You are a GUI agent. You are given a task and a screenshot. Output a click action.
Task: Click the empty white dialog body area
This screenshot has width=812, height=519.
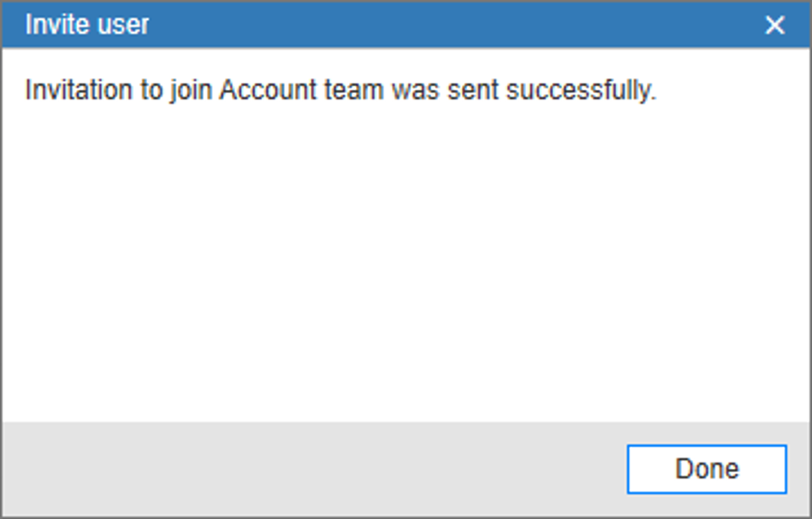point(406,259)
